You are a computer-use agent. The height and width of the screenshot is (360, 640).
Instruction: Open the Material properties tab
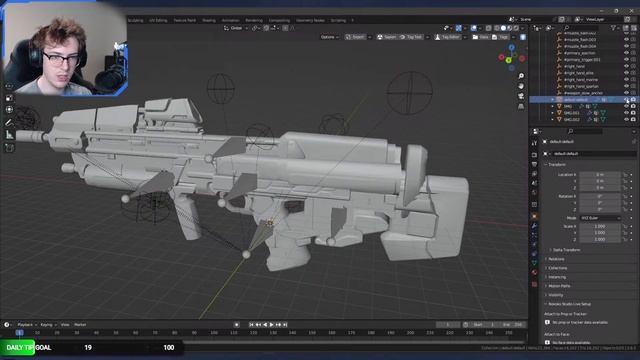[x=534, y=272]
